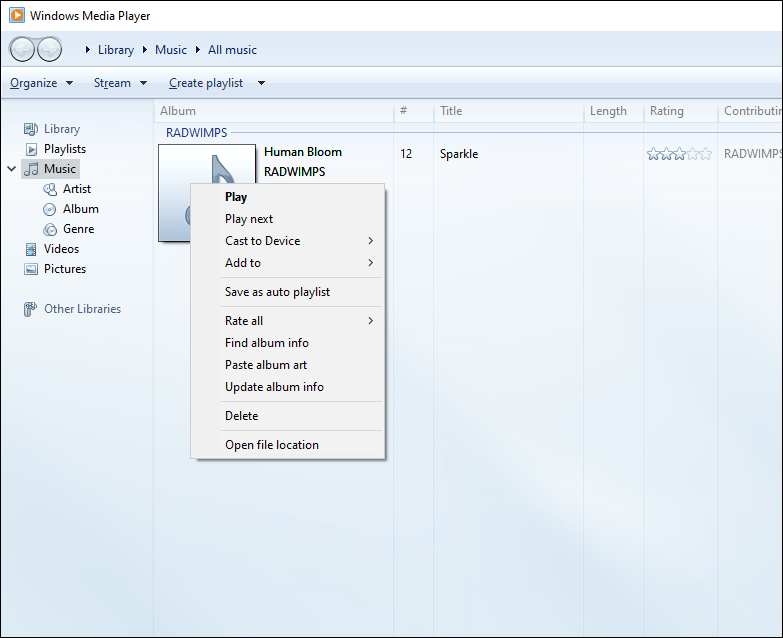Open Genre view in navigation pane
Screen dimensions: 783x638
[x=78, y=229]
